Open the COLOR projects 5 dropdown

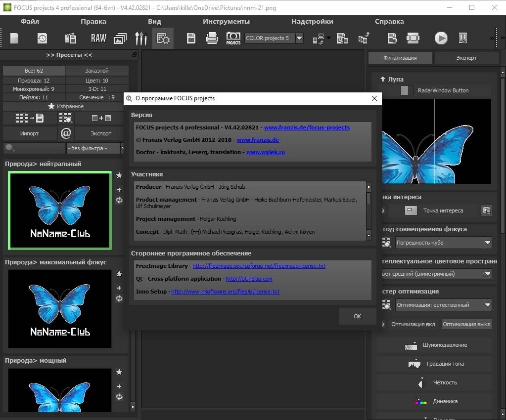(274, 38)
